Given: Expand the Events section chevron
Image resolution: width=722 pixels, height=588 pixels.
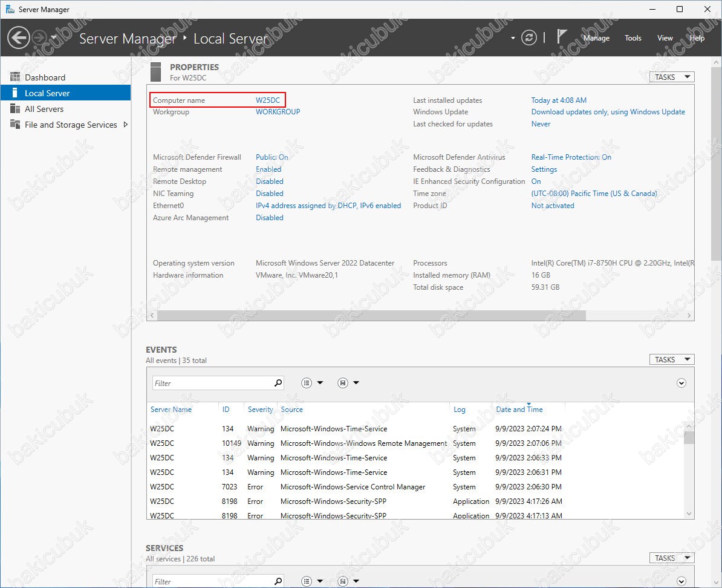Looking at the screenshot, I should point(681,383).
